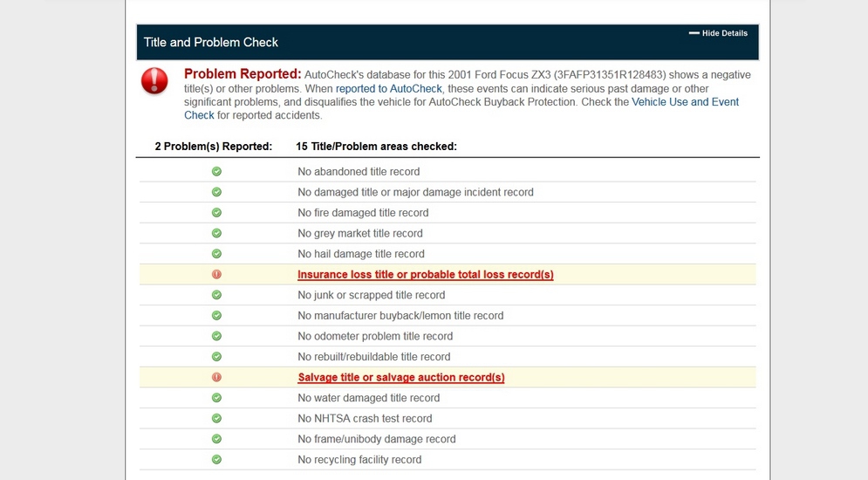Select 'No fire damaged title record' text
The image size is (868, 480).
point(363,213)
